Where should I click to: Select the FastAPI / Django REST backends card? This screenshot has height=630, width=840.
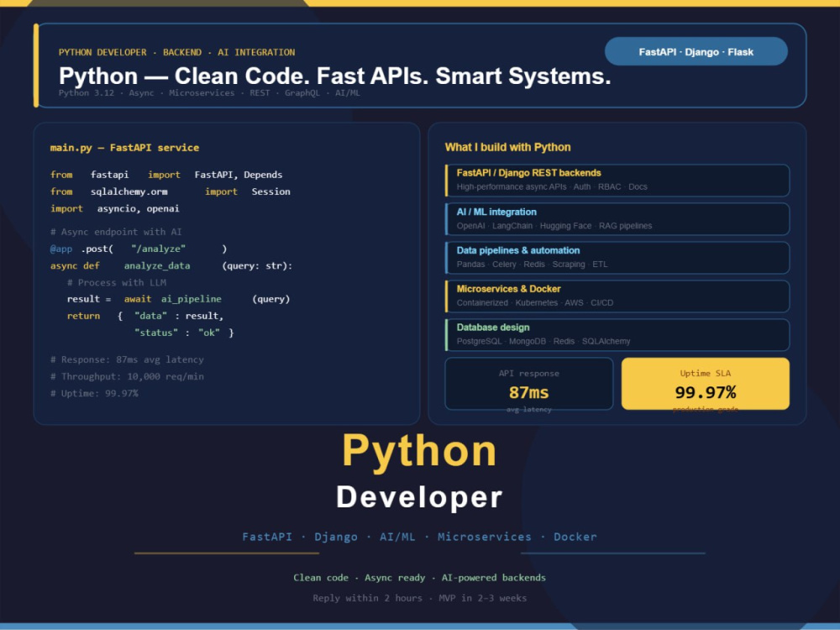(x=617, y=180)
